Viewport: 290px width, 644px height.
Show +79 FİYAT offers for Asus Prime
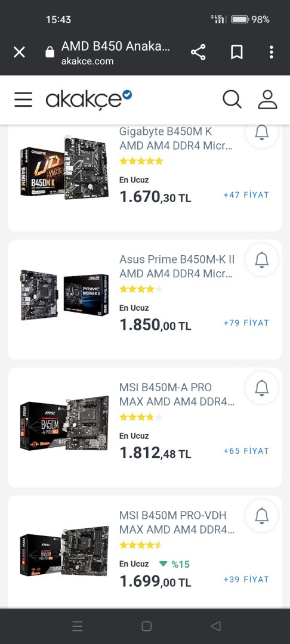pos(246,323)
